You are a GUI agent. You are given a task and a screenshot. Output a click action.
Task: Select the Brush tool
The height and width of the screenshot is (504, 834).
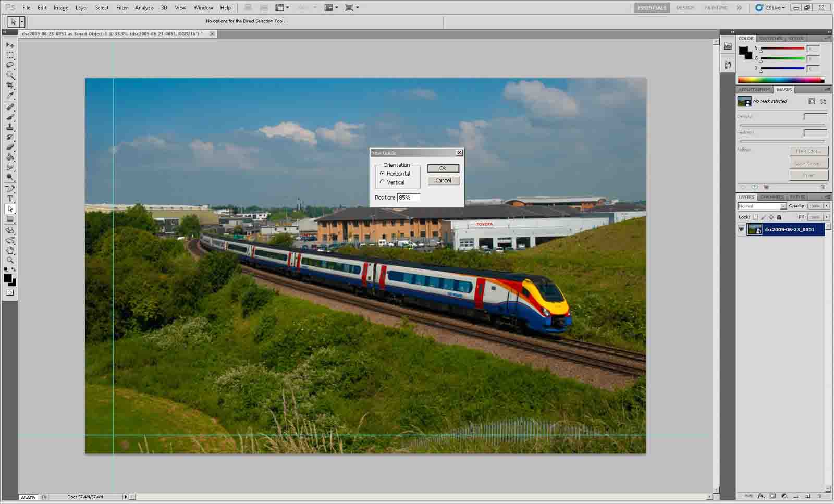[x=10, y=117]
